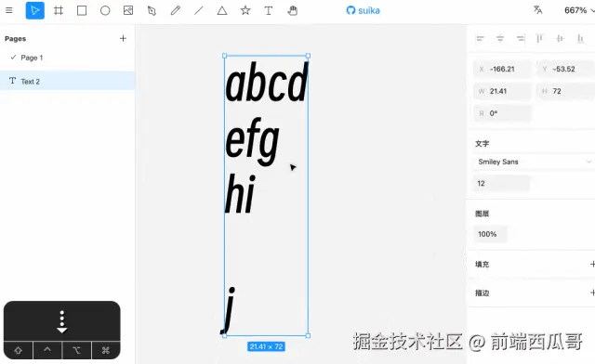The image size is (595, 364).
Task: Click the Option key in key overlay
Action: 76,350
